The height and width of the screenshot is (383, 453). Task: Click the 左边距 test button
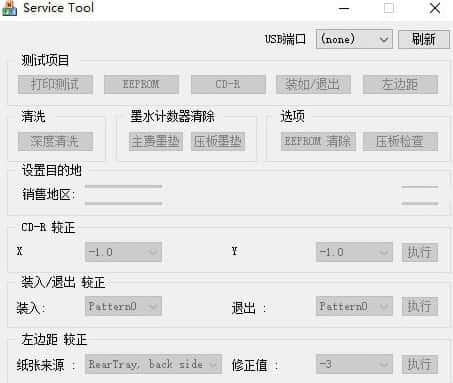coord(400,84)
